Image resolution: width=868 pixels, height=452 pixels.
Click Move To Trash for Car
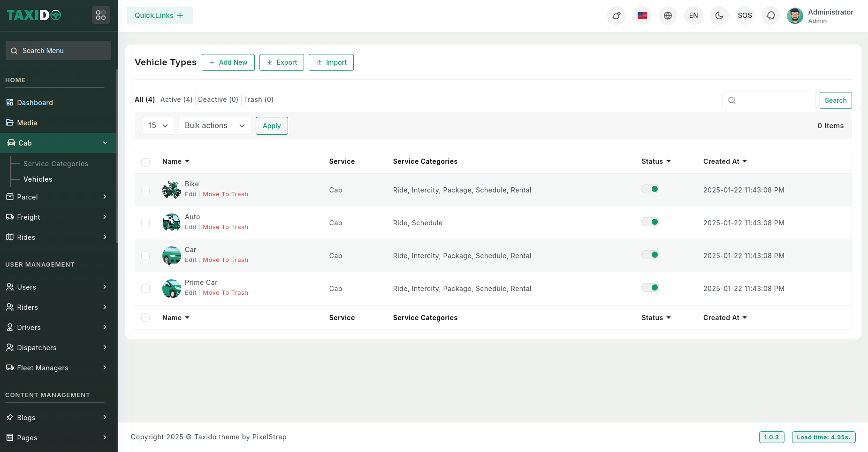pyautogui.click(x=225, y=260)
